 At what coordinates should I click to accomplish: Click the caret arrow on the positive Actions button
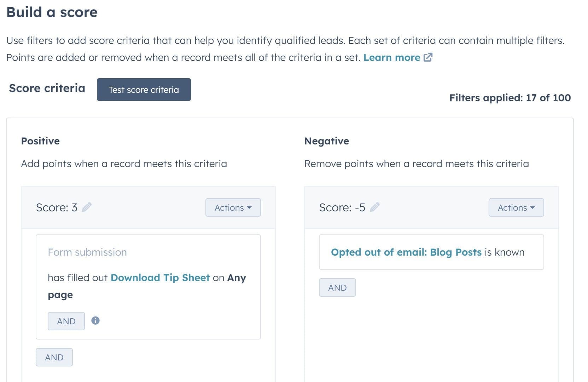pos(250,207)
